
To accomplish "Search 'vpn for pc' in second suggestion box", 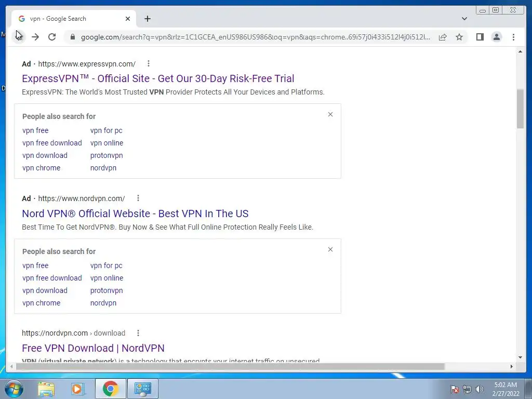I will [x=106, y=265].
